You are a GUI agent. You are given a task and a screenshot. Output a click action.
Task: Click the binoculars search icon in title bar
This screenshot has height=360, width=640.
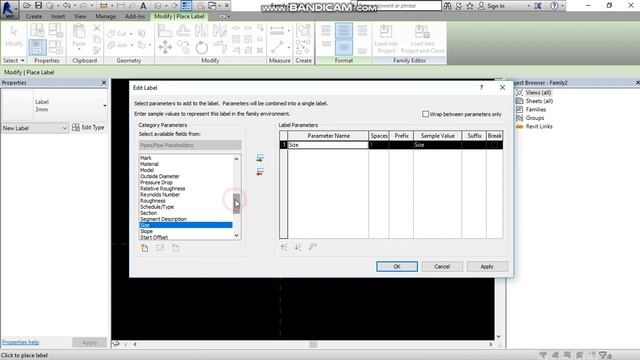[447, 6]
